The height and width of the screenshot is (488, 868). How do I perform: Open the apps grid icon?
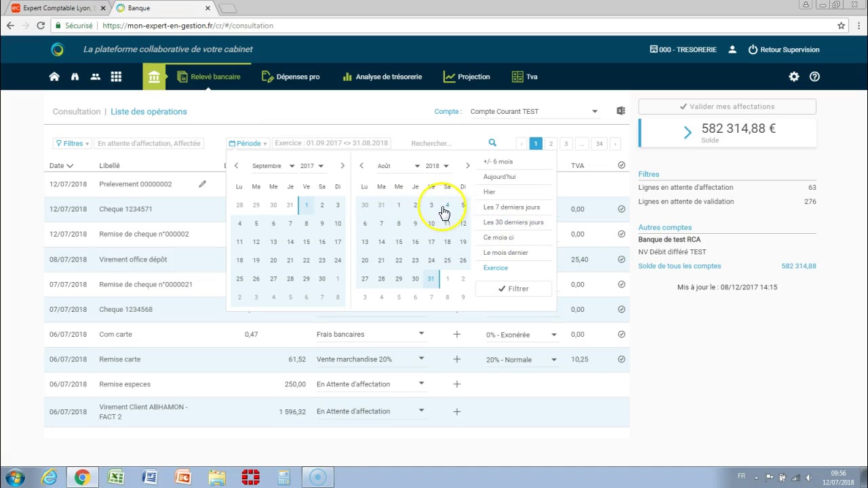pos(116,77)
